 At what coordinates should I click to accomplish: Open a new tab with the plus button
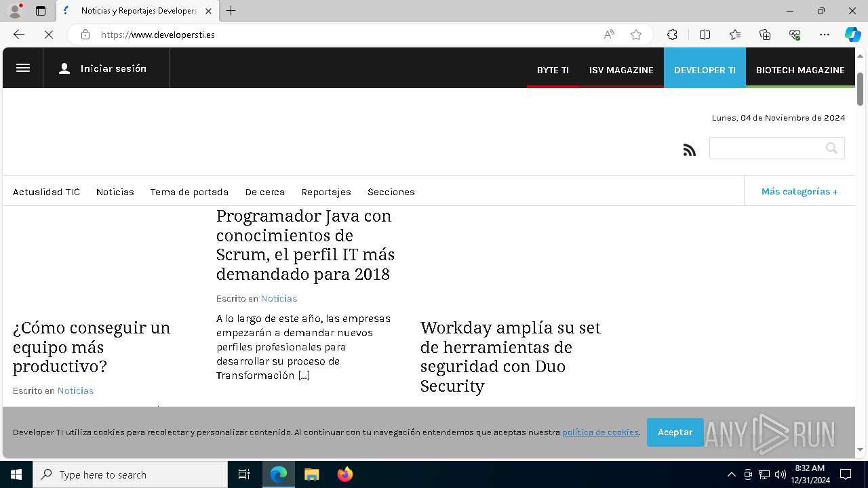point(231,11)
